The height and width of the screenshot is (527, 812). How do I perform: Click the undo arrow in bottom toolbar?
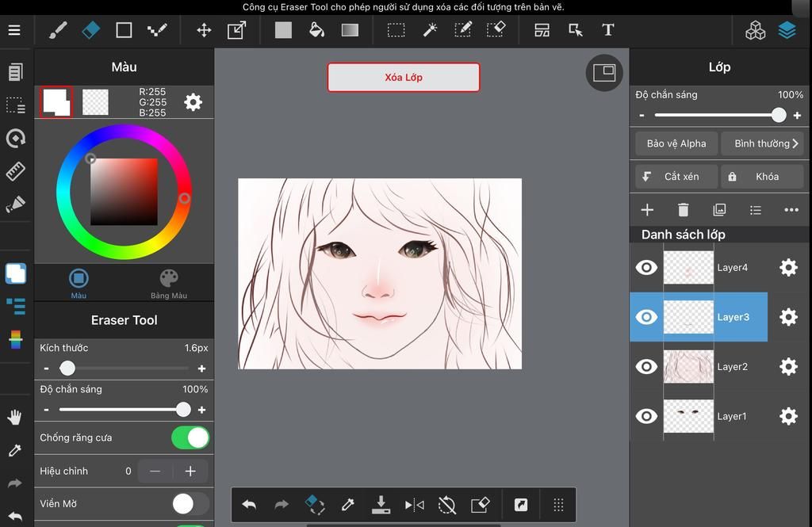[x=249, y=505]
